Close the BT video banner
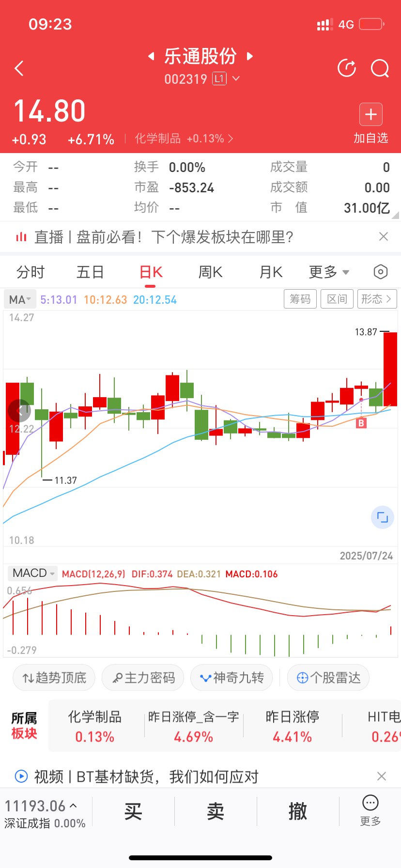The image size is (401, 868). [x=382, y=776]
